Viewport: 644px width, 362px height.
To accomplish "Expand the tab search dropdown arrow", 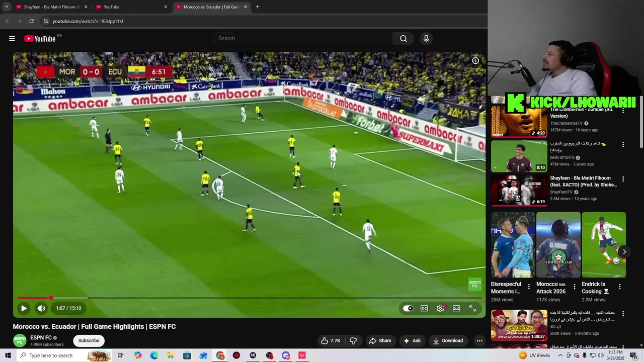I will click(x=7, y=7).
